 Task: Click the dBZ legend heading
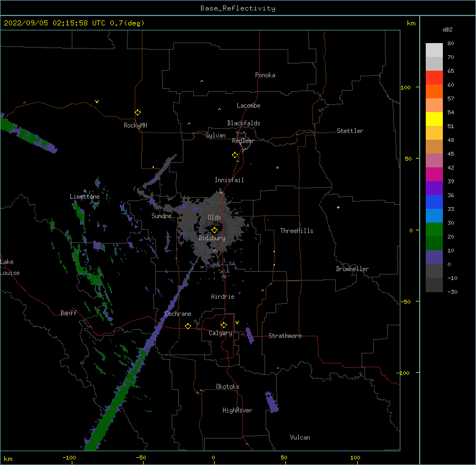tap(447, 29)
